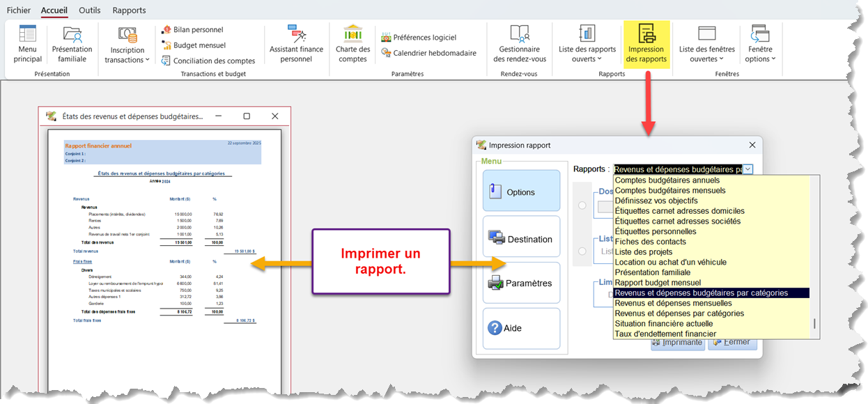The width and height of the screenshot is (868, 404).
Task: Open Bilan personnel
Action: pos(192,30)
